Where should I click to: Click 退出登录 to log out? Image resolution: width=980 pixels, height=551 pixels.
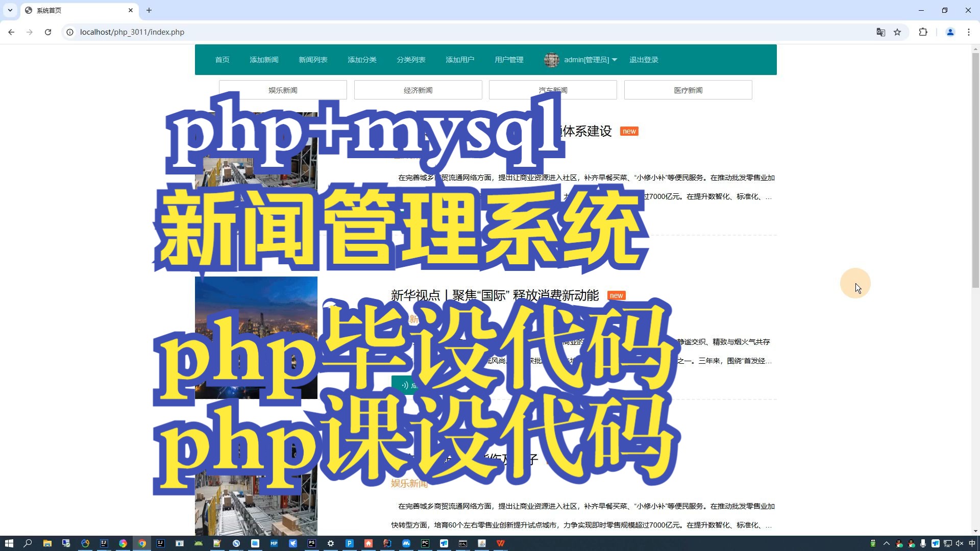(x=644, y=60)
